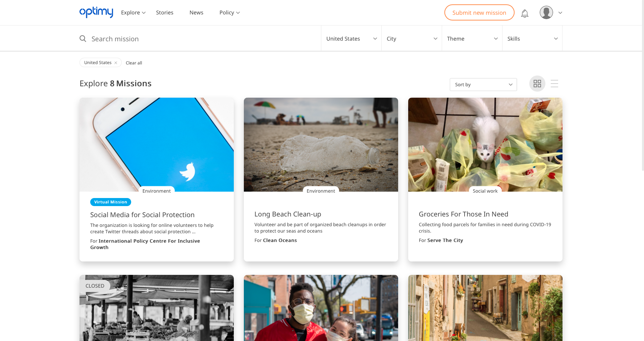Open the Skills filter dropdown
644x341 pixels.
click(532, 39)
